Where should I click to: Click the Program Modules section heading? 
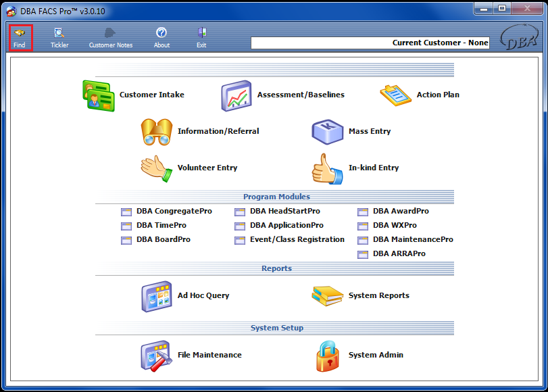[x=276, y=197]
